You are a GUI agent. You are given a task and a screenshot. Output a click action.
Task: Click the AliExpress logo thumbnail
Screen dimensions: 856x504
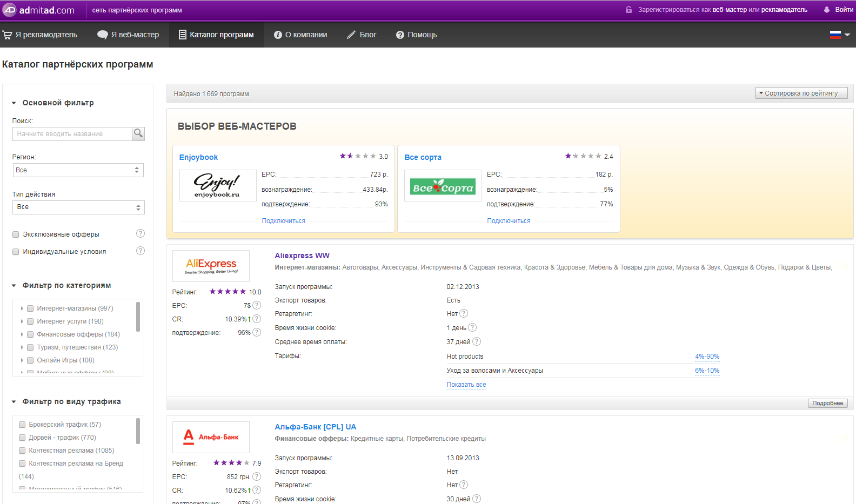tap(211, 266)
